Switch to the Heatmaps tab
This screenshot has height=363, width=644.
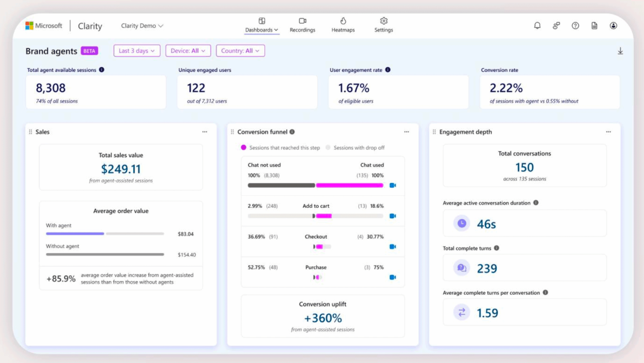click(343, 25)
